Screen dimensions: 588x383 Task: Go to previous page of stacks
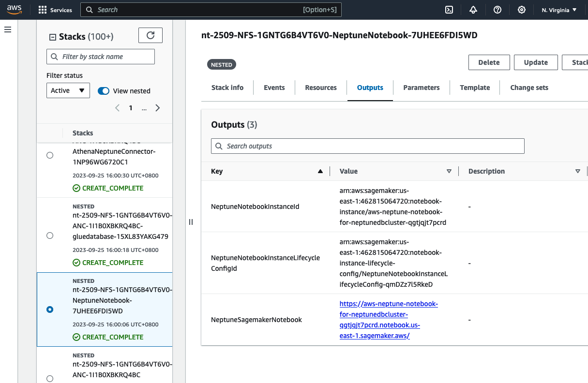[x=117, y=108]
